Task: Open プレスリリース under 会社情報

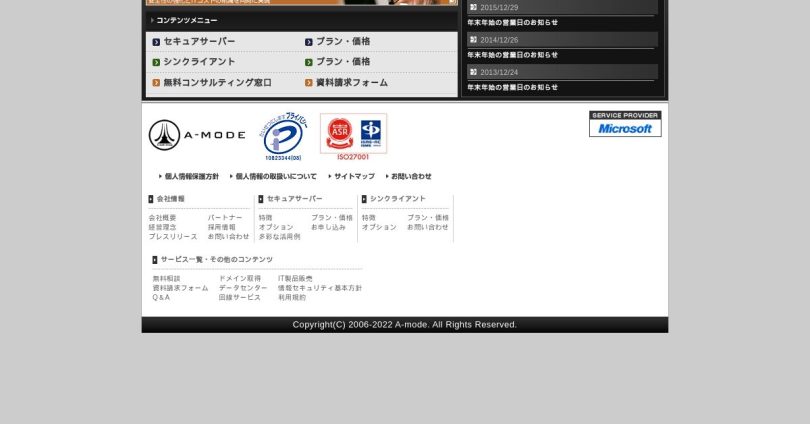Action: (173, 237)
